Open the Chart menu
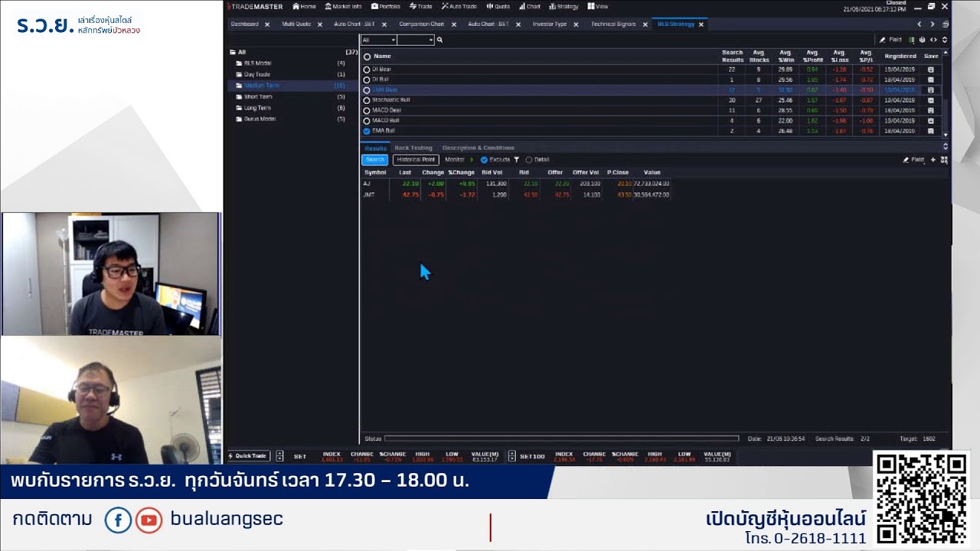 (530, 6)
